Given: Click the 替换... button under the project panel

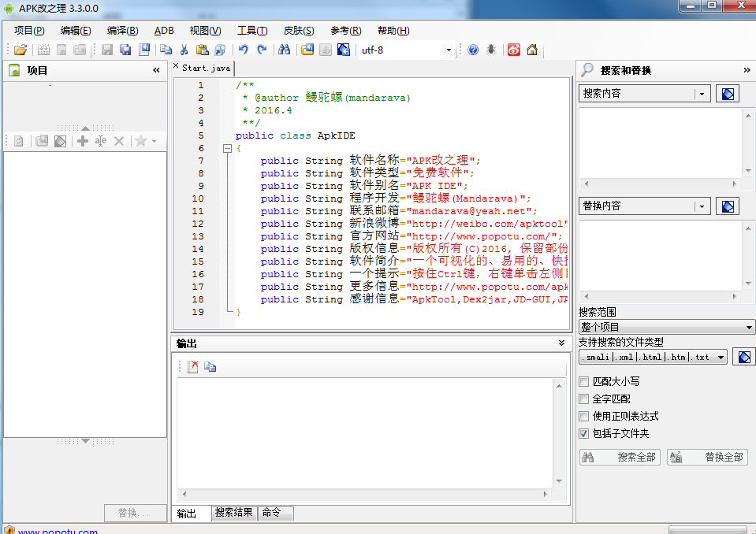Looking at the screenshot, I should tap(135, 513).
